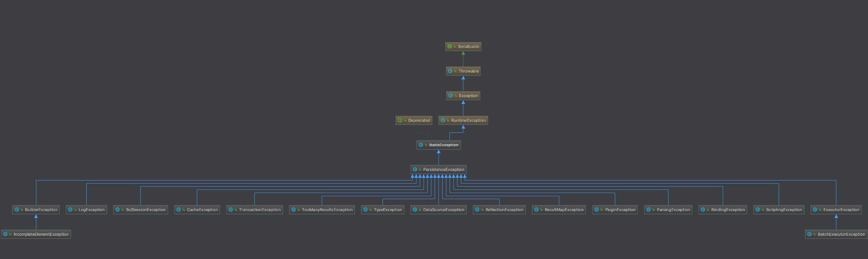
Task: Click the DataSourceException class icon
Action: 415,209
